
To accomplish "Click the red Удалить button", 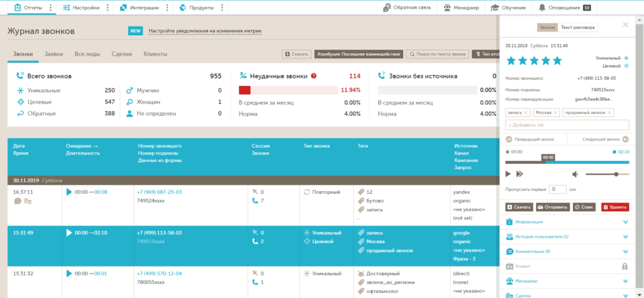I will click(614, 207).
